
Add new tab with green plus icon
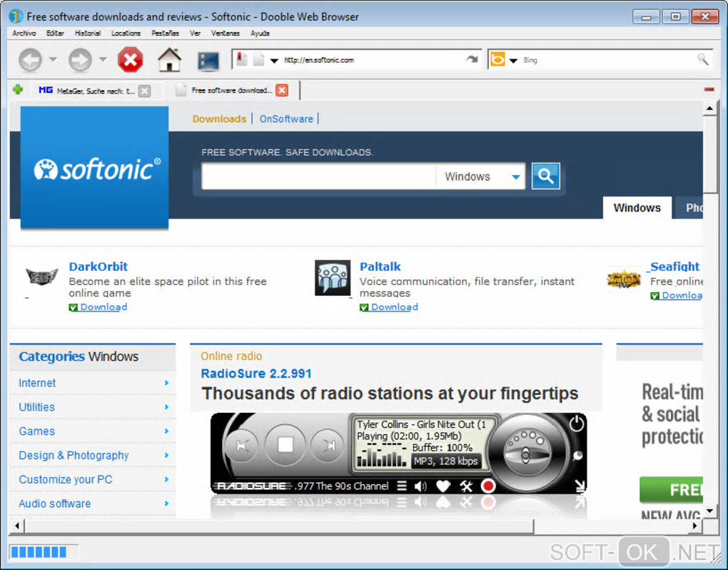point(18,89)
